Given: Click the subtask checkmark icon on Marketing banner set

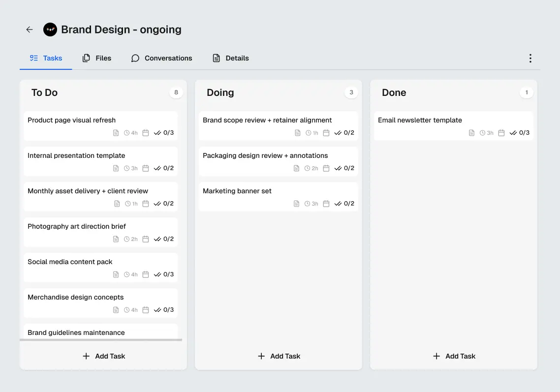Looking at the screenshot, I should [338, 203].
